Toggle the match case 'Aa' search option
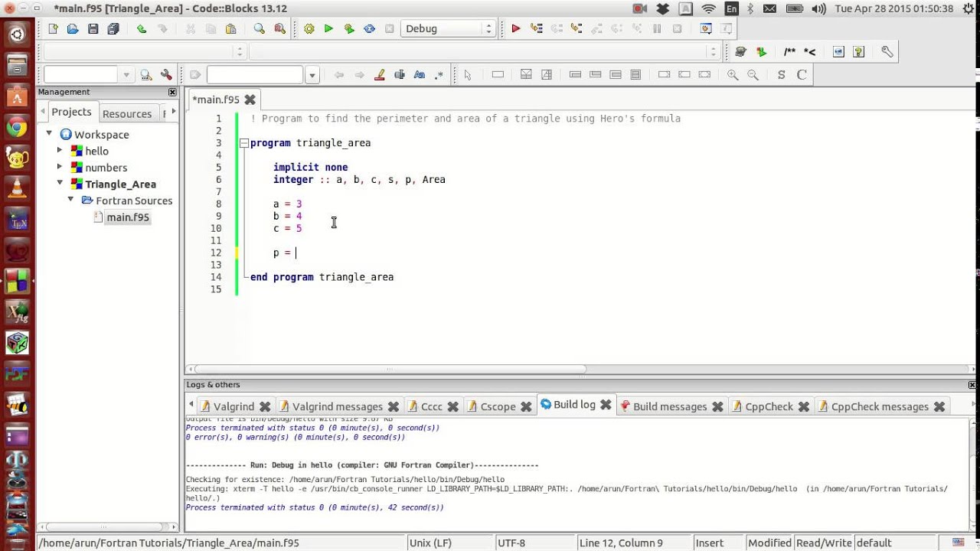 [419, 75]
